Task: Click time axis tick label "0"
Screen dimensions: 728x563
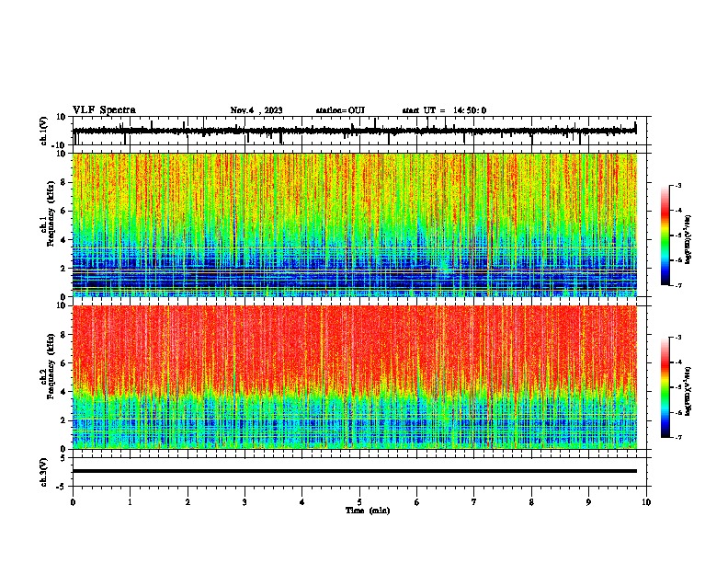Action: pyautogui.click(x=73, y=502)
